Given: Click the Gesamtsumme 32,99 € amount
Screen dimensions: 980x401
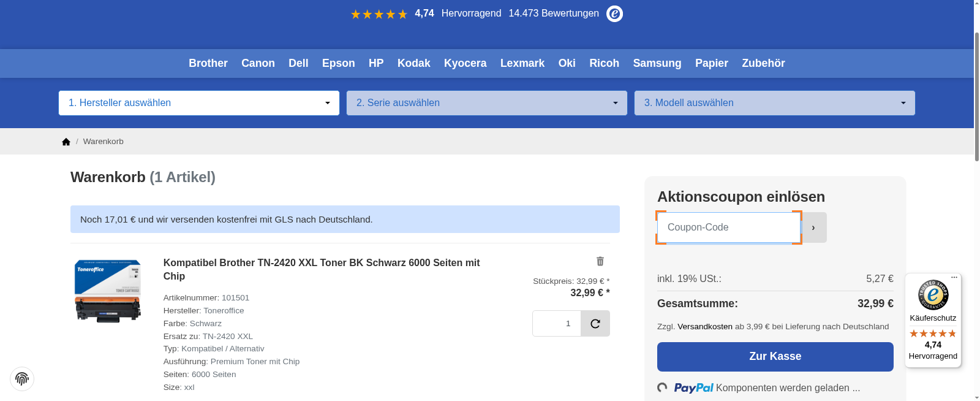Looking at the screenshot, I should [875, 304].
